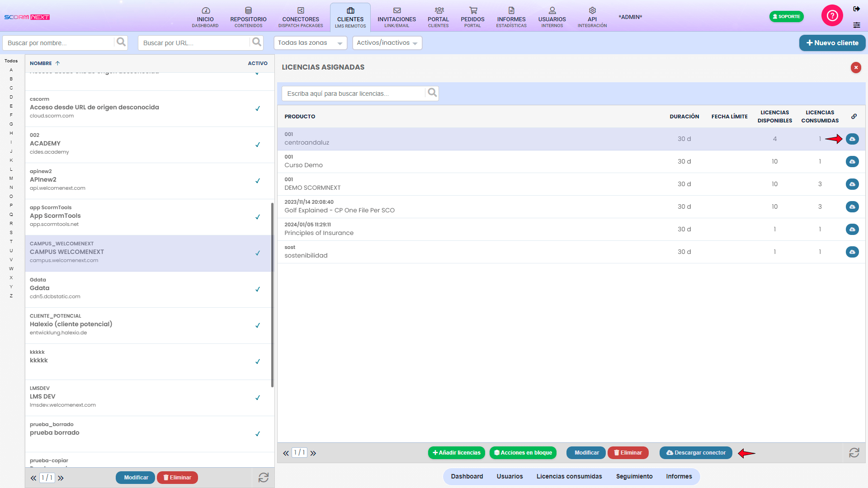Click Eliminar in licenses toolbar
The width and height of the screenshot is (868, 488).
coord(628,453)
